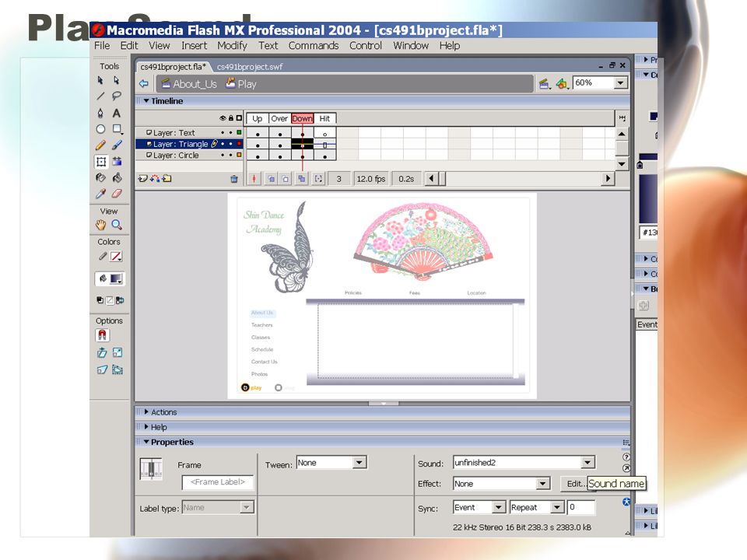
Task: Open the Tween dropdown
Action: (x=359, y=462)
